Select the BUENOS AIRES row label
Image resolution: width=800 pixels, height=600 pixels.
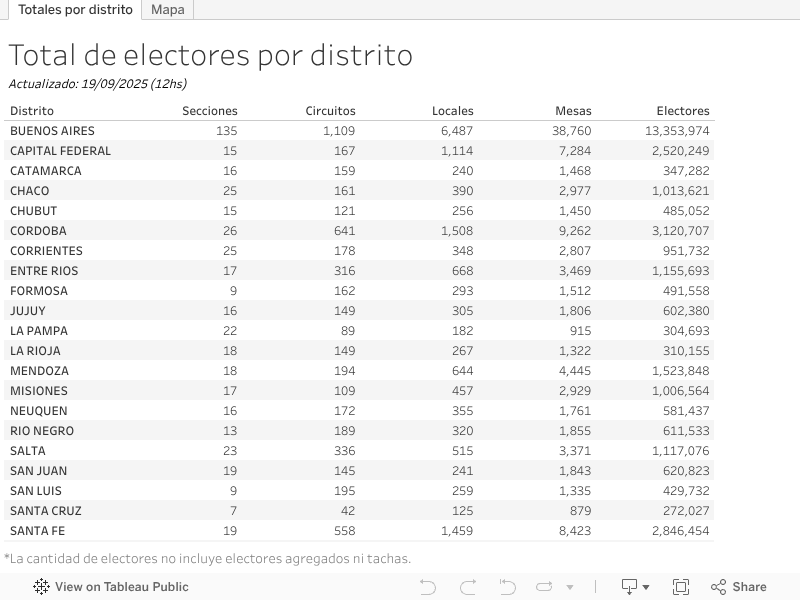[52, 131]
